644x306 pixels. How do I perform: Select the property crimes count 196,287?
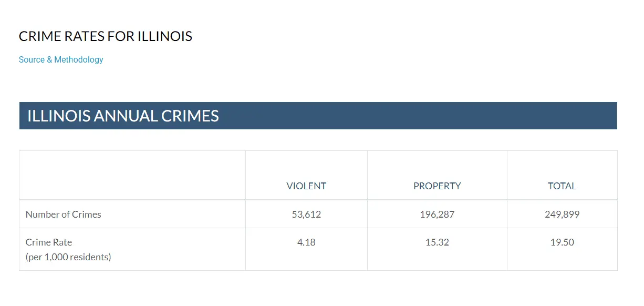437,215
